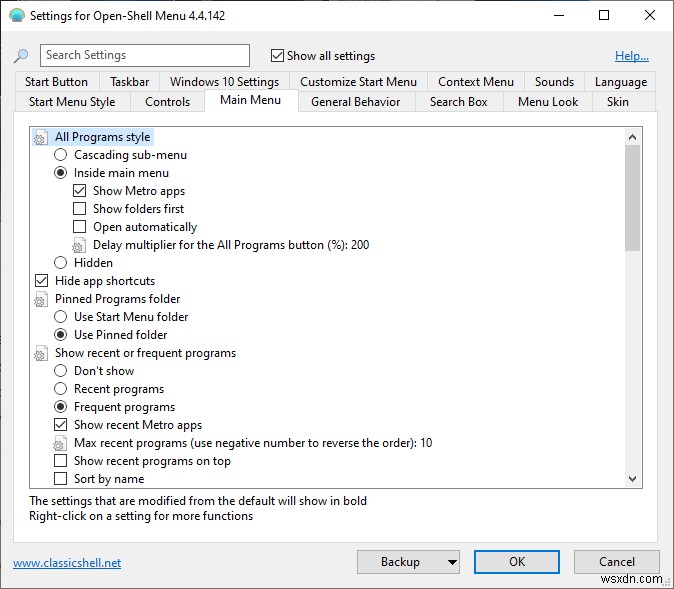This screenshot has width=674, height=589.
Task: Uncheck Hide app shortcuts
Action: [41, 281]
